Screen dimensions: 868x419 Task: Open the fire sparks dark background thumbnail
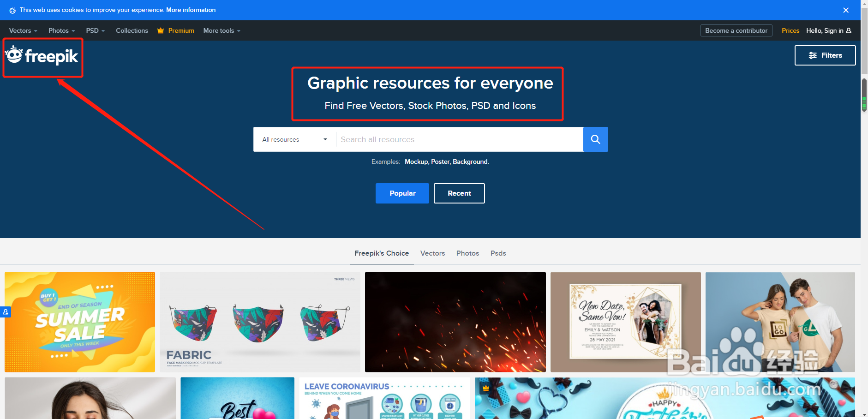455,322
